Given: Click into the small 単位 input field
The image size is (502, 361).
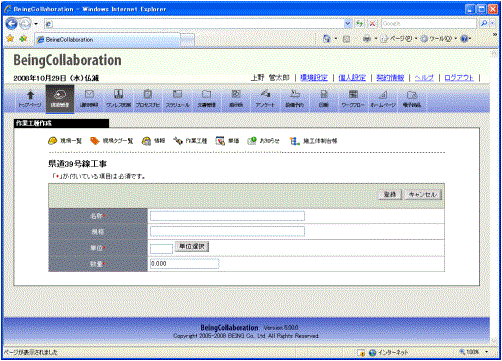Looking at the screenshot, I should 161,248.
